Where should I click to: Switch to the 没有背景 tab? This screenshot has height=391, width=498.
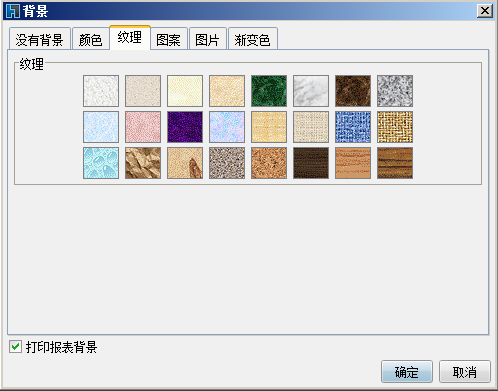point(40,39)
